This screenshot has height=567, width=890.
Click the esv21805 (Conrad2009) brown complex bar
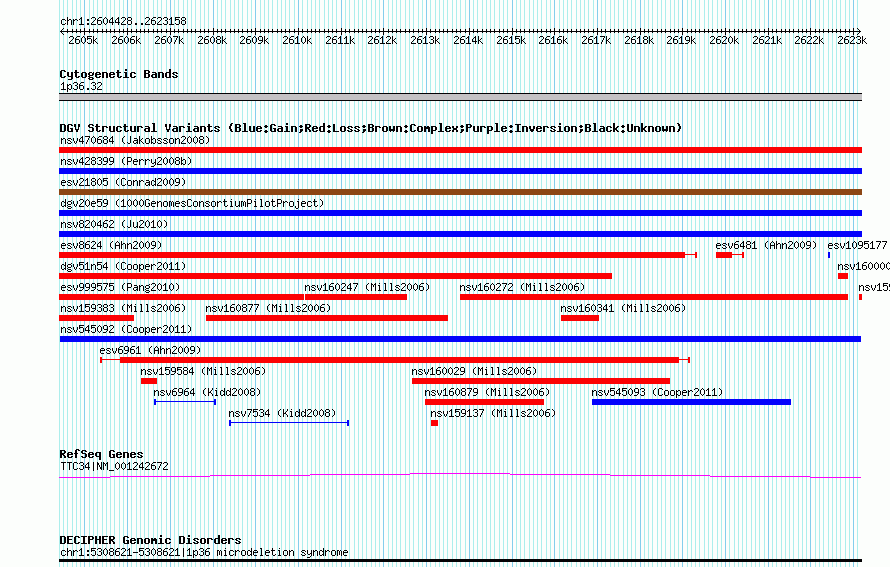(x=460, y=192)
